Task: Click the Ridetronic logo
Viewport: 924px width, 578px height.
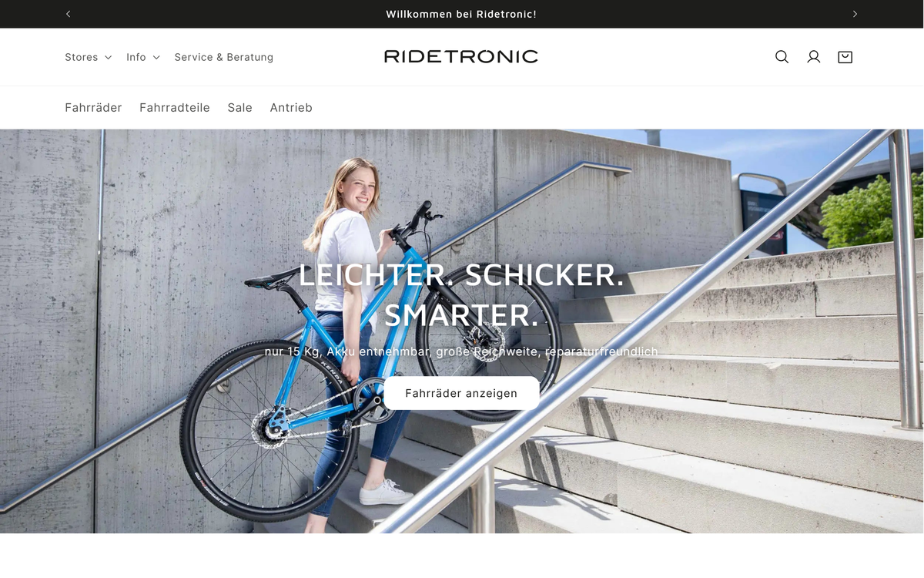Action: pyautogui.click(x=461, y=56)
